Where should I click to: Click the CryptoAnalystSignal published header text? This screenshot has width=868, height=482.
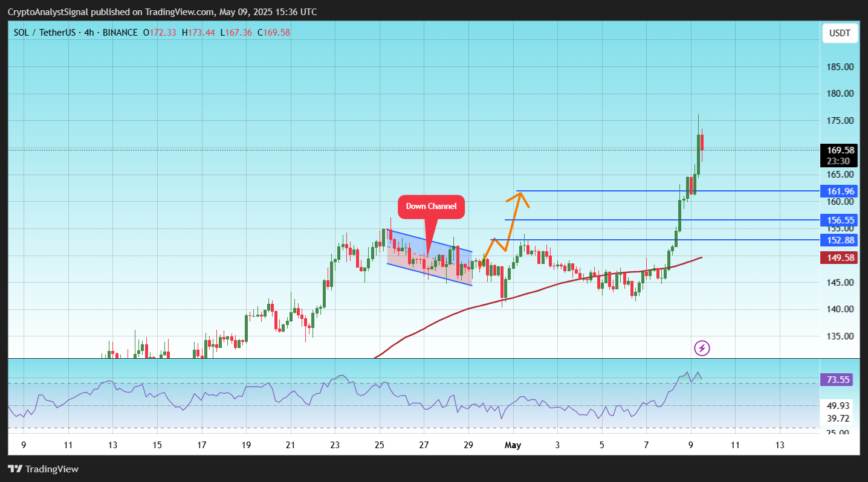pos(162,12)
